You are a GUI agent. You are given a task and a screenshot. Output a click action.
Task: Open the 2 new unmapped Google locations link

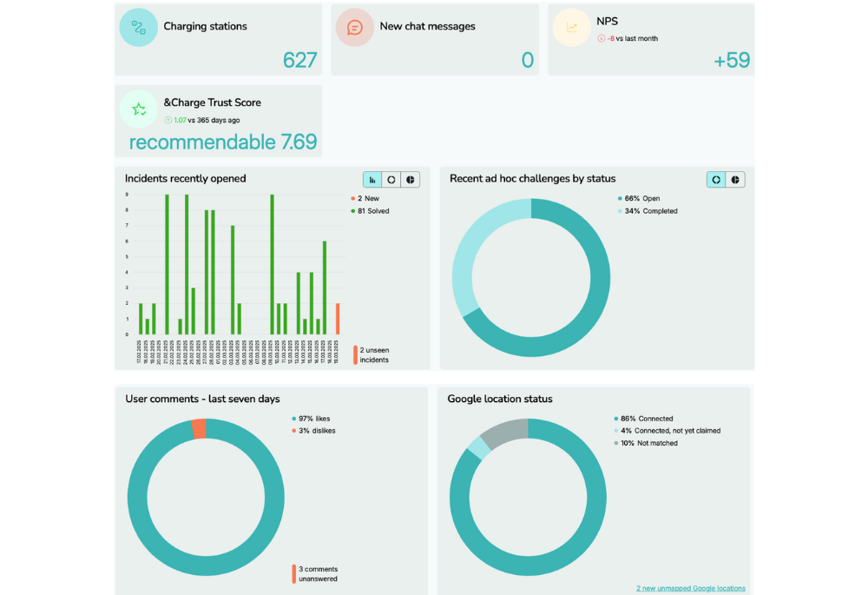690,588
